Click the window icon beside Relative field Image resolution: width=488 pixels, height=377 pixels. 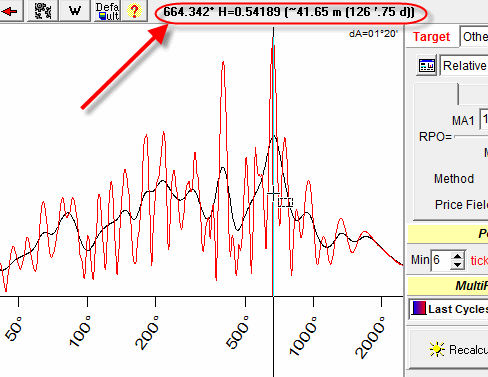(427, 66)
